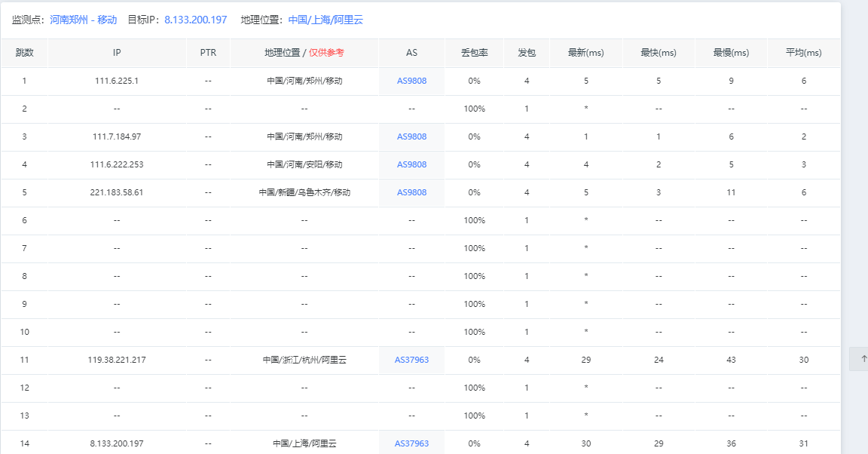Screen dimensions: 868x454
Task: Click AS37963 link in hop 14 row
Action: point(411,443)
